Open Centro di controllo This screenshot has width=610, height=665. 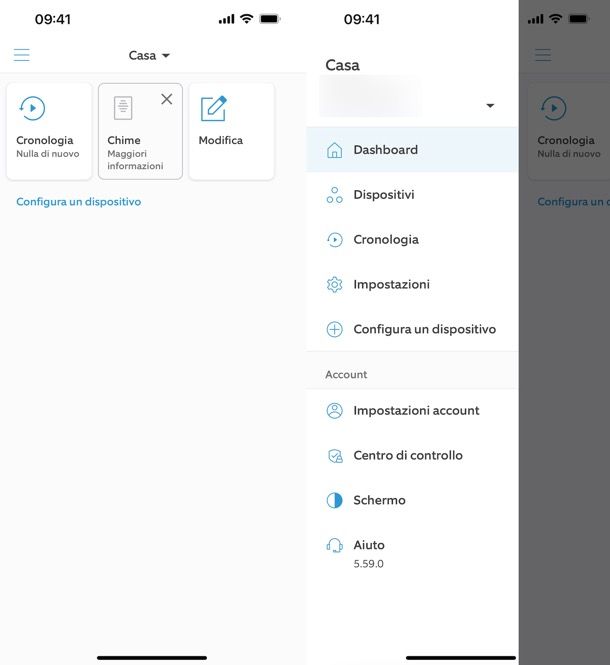pos(412,456)
